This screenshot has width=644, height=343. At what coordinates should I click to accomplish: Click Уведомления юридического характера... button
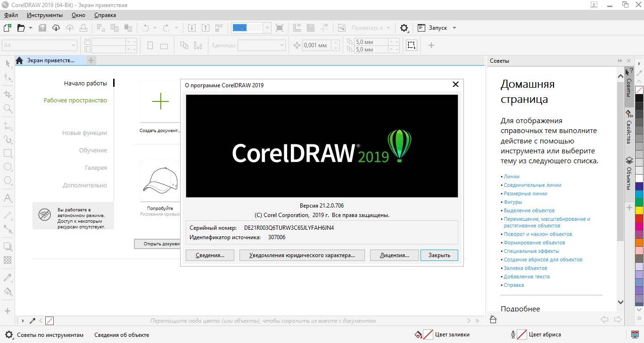[x=302, y=255]
